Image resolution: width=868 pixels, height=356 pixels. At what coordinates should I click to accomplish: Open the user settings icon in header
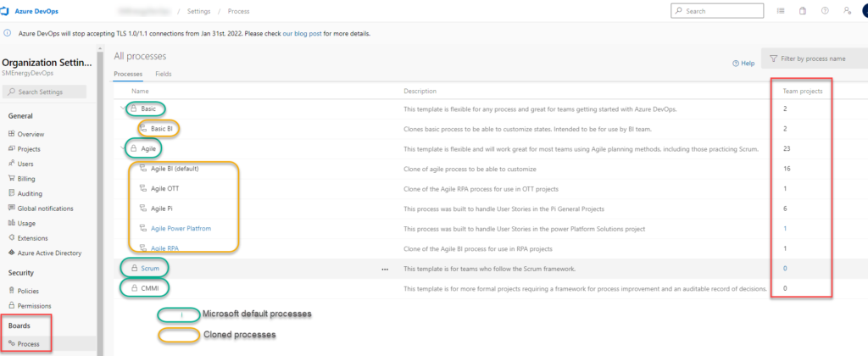pyautogui.click(x=847, y=10)
